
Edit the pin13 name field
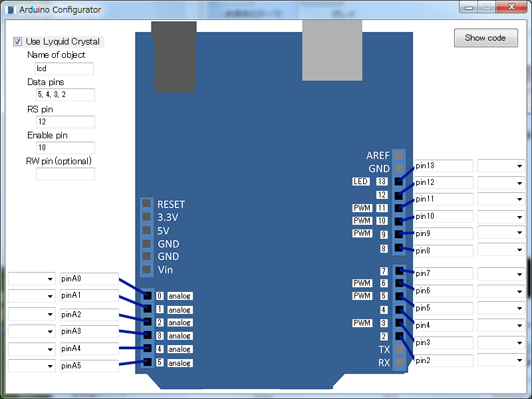coord(444,166)
